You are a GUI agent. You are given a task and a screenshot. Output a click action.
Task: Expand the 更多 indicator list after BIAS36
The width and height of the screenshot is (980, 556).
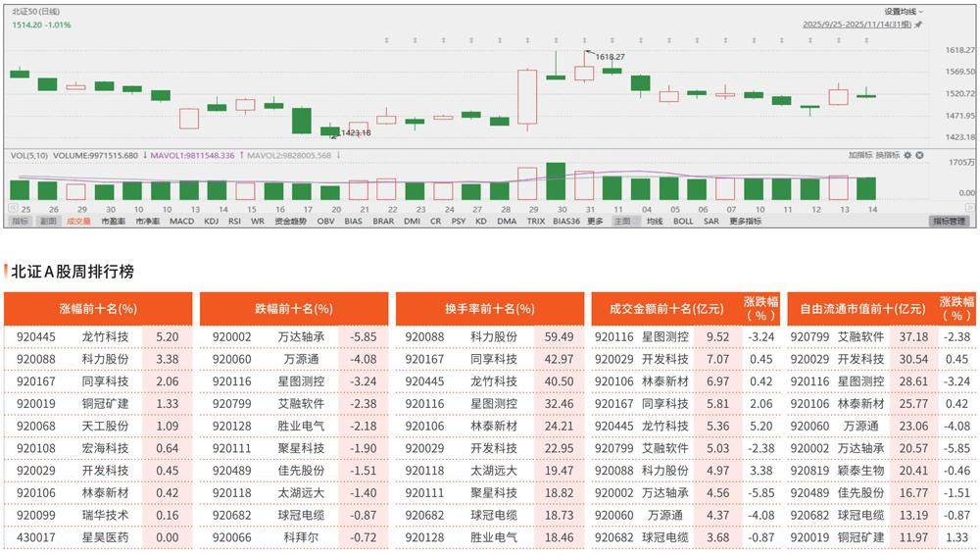pyautogui.click(x=595, y=222)
